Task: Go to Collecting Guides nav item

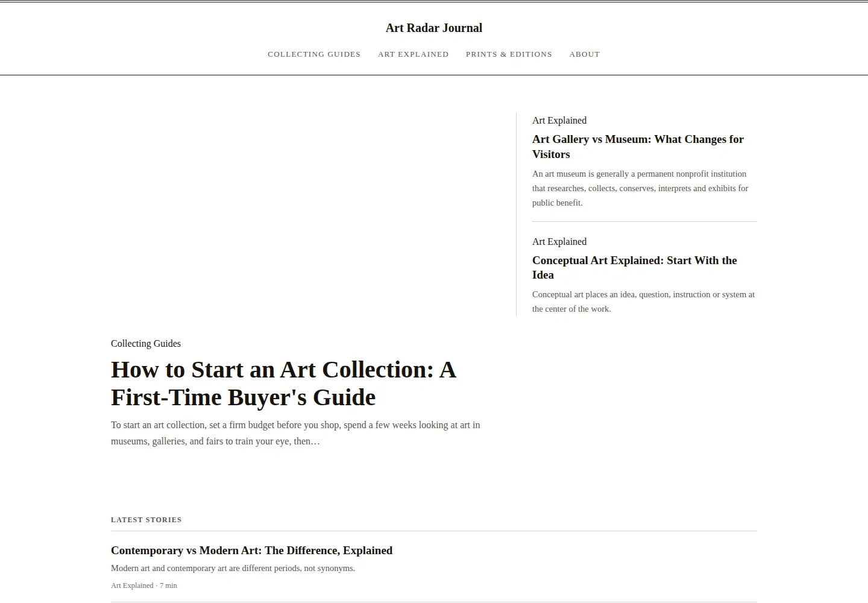Action: (x=314, y=54)
